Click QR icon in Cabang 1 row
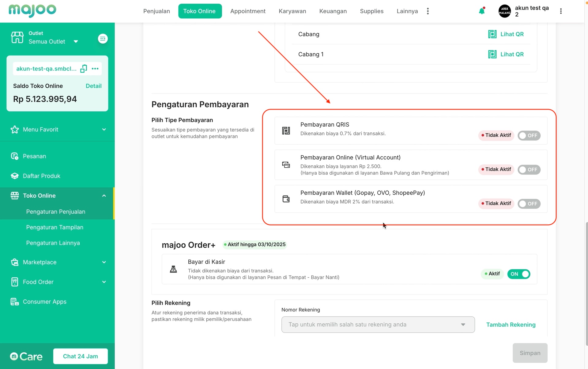 coord(492,54)
